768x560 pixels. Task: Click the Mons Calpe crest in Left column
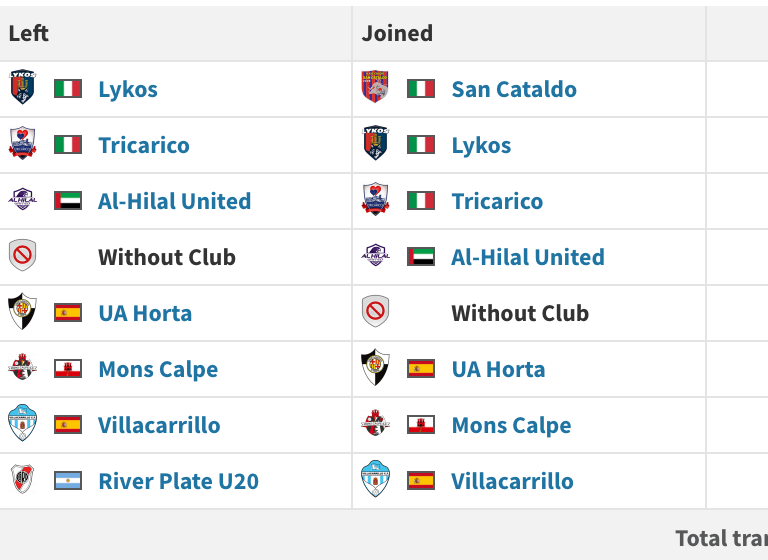[x=22, y=368]
